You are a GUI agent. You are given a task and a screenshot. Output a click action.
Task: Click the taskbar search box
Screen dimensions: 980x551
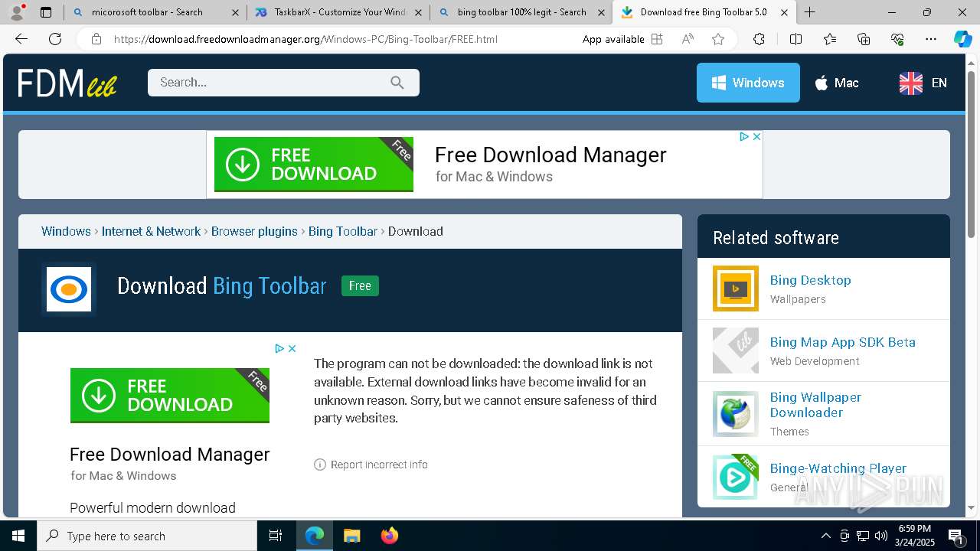(147, 536)
